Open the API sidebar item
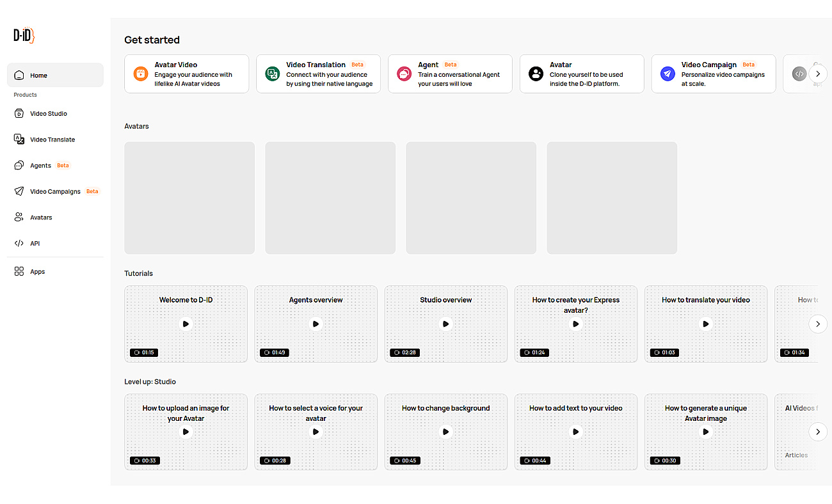 pos(55,243)
